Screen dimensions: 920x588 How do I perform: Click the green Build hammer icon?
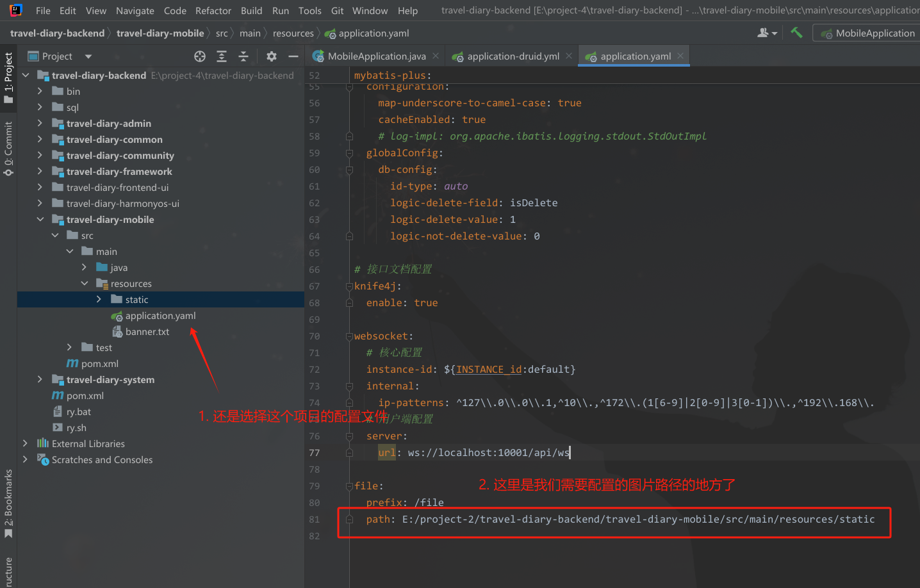796,33
